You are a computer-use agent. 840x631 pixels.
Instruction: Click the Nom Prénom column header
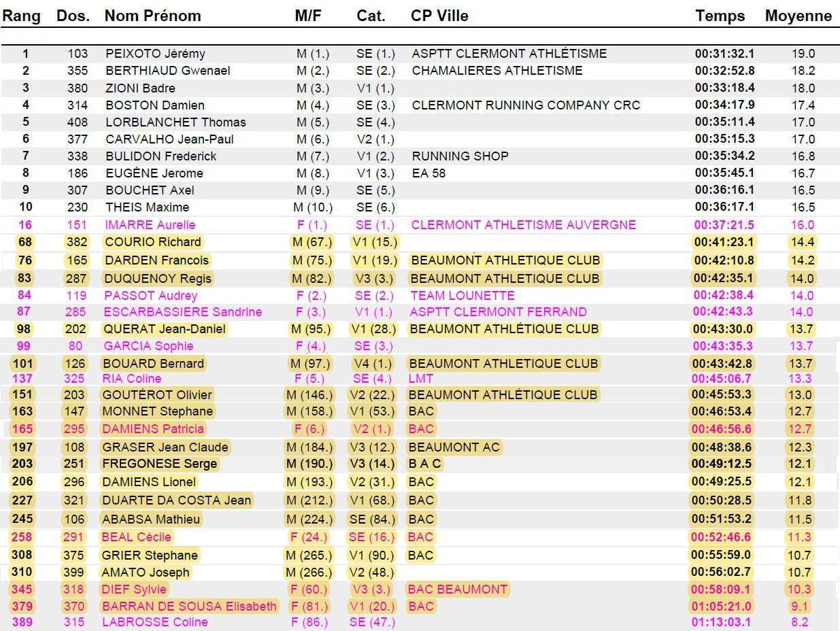pos(152,16)
